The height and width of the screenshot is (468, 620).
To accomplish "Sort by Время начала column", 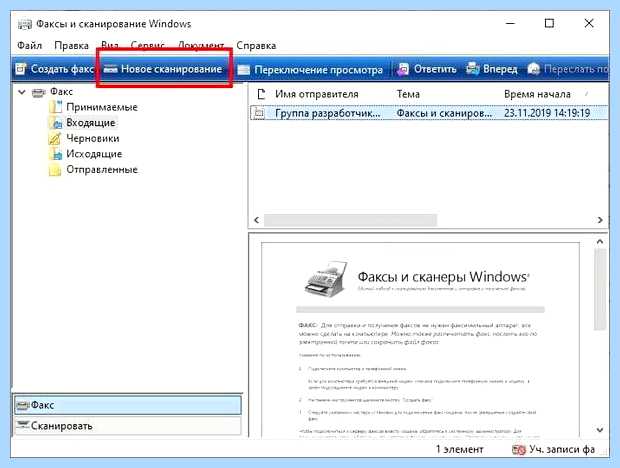I will tap(537, 94).
